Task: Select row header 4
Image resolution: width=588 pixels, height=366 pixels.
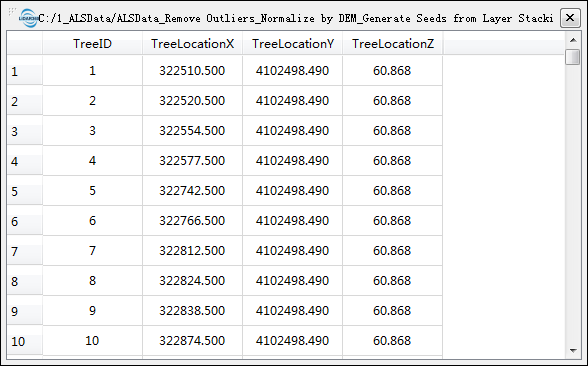Action: click(24, 161)
